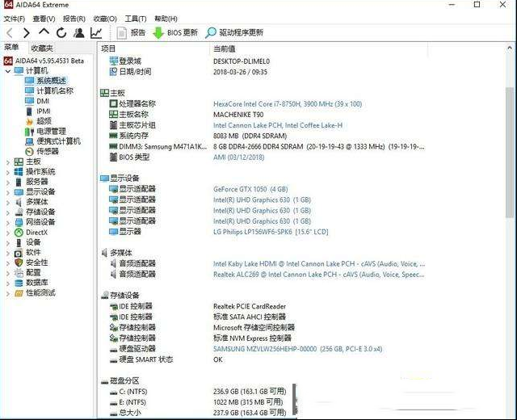This screenshot has width=517, height=420.
Task: Click the 设备 tree icon
Action: click(19, 242)
